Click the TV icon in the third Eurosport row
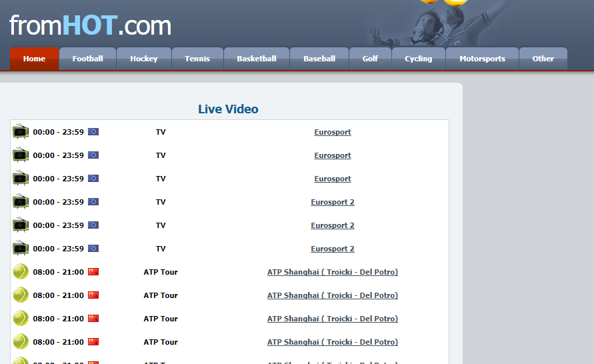Screen dimensions: 594x364 pyautogui.click(x=21, y=179)
